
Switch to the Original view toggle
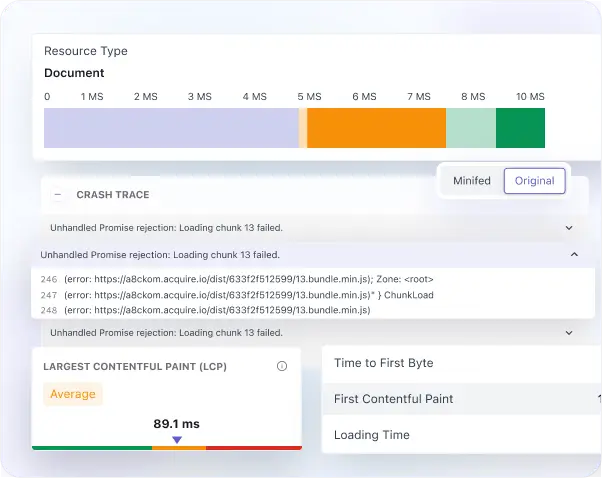[x=534, y=180]
